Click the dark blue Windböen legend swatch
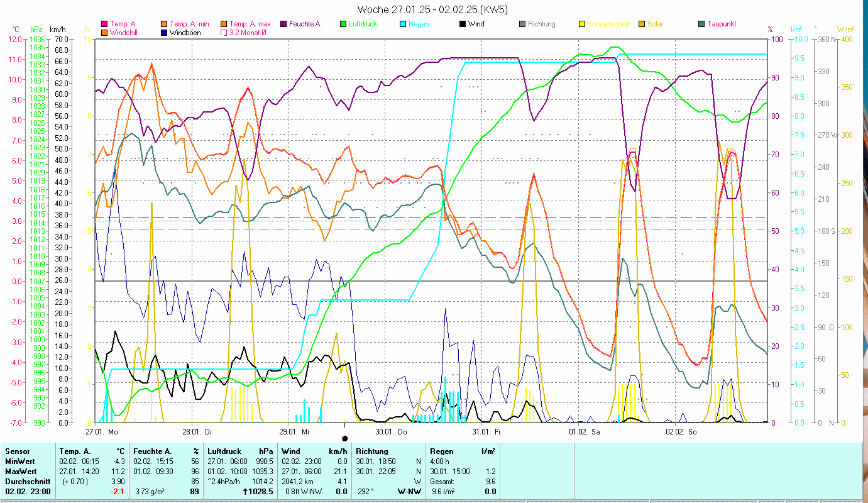The height and width of the screenshot is (503, 868). click(x=165, y=32)
